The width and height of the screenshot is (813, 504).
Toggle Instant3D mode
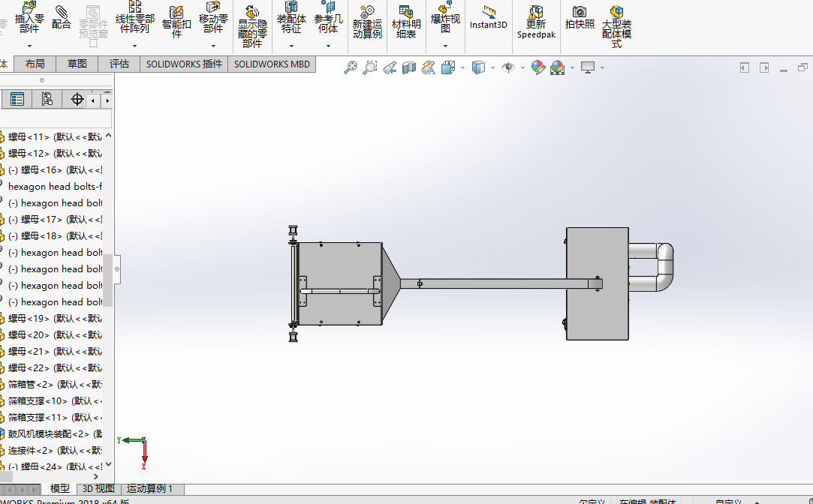click(x=489, y=18)
